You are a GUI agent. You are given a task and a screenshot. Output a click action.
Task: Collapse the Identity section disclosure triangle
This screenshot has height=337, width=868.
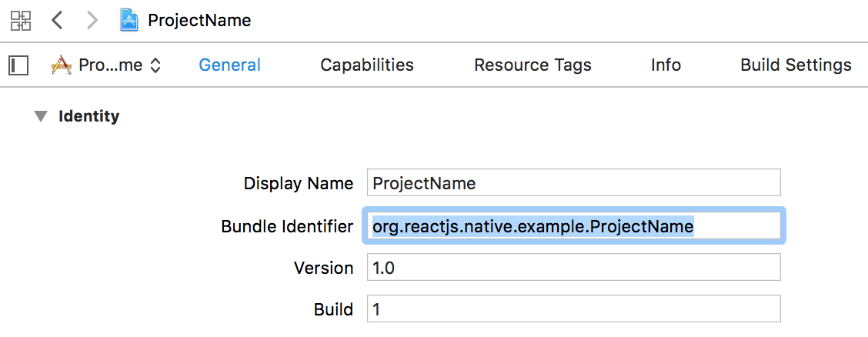[41, 117]
